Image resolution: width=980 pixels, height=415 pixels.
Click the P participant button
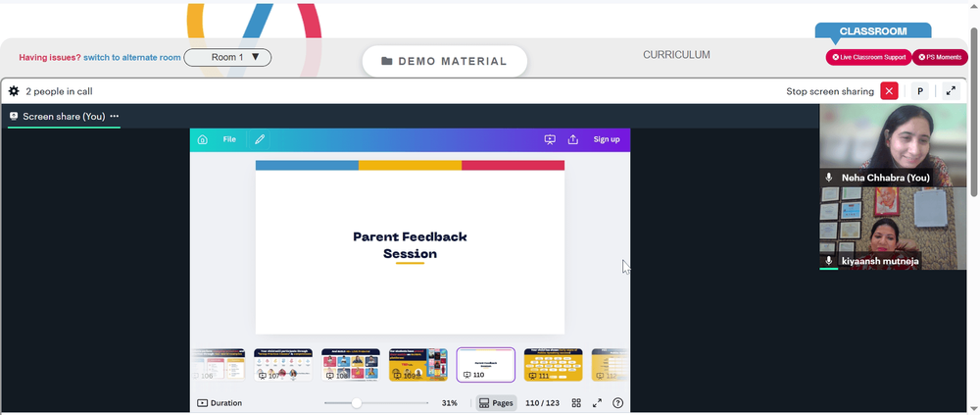point(919,91)
